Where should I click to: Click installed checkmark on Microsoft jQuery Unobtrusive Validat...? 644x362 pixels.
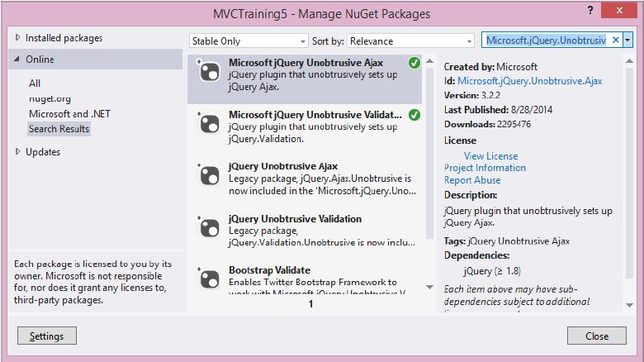[x=414, y=115]
